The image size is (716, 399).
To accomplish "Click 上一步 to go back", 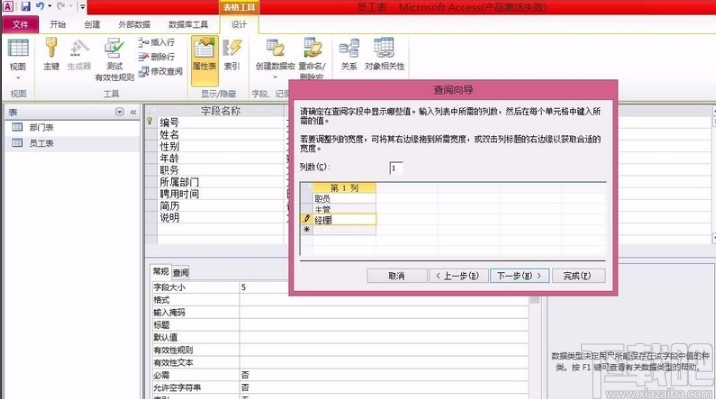I will tap(458, 276).
